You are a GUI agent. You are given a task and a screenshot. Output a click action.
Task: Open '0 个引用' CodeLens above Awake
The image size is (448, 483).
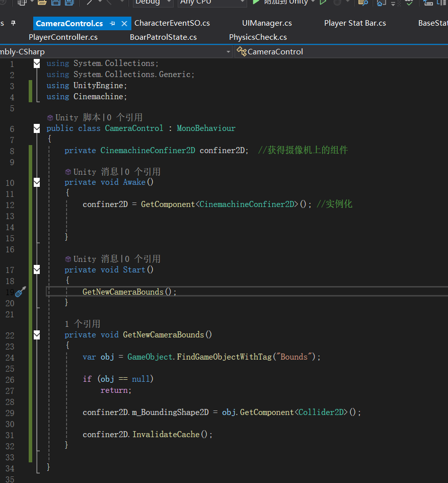tap(143, 172)
